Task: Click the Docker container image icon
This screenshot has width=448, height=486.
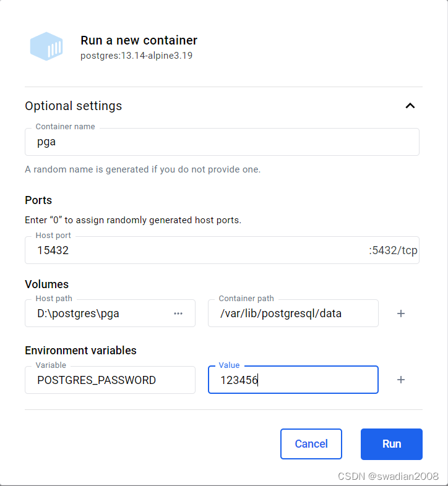Action: pos(46,46)
